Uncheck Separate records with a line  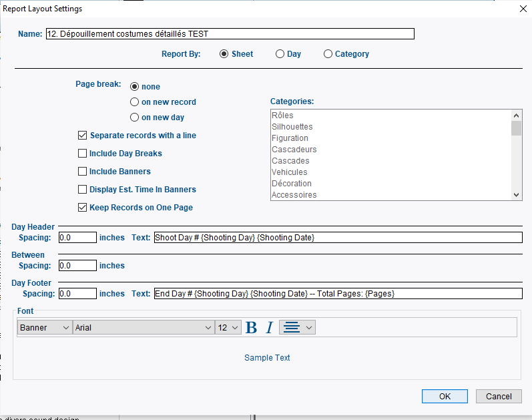click(83, 136)
